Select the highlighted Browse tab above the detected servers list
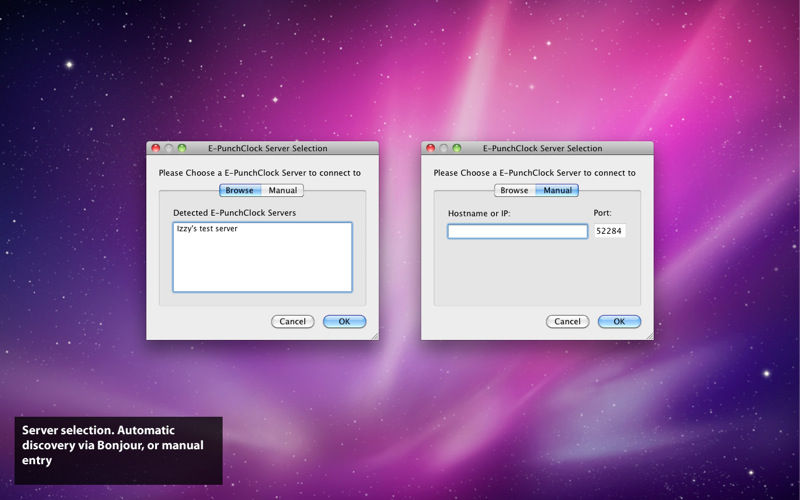The width and height of the screenshot is (800, 500). pos(240,190)
